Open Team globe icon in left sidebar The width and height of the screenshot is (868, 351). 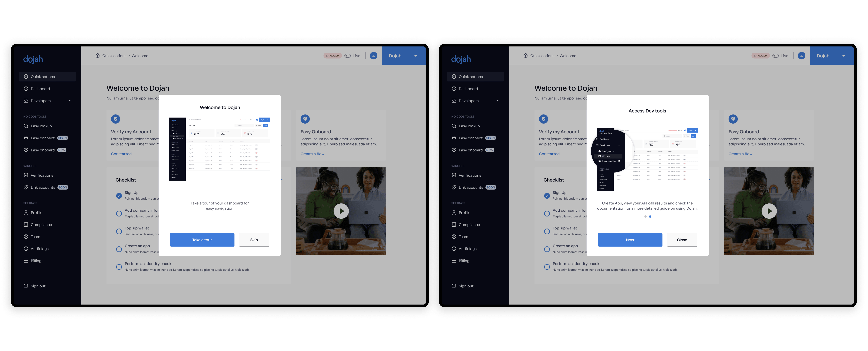coord(26,237)
